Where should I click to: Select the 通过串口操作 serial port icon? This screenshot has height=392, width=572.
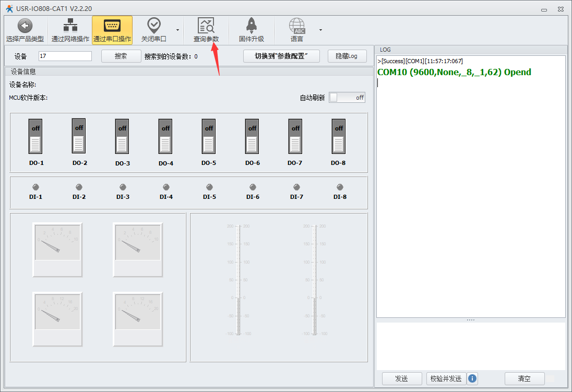click(112, 26)
